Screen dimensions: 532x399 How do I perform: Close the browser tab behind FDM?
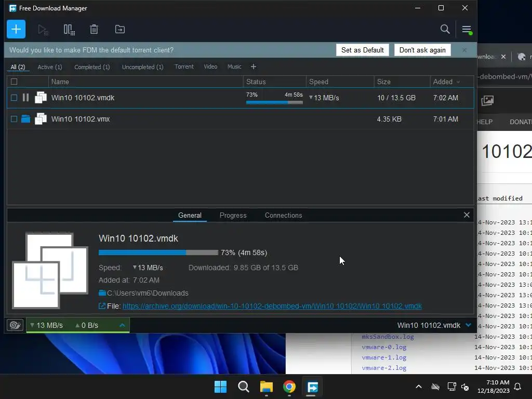503,57
